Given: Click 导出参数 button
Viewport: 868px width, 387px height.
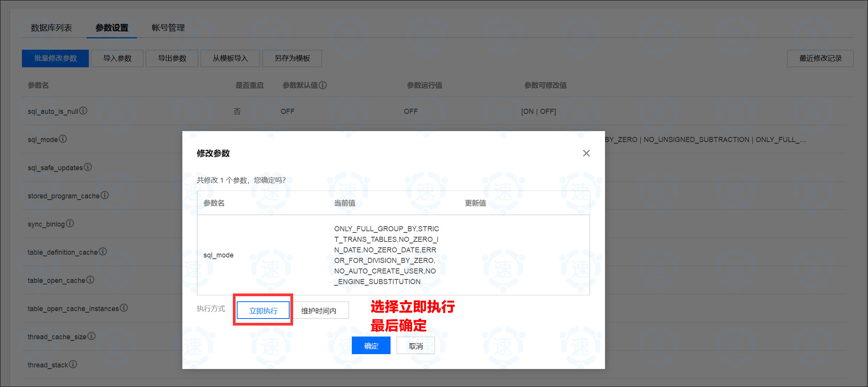Looking at the screenshot, I should (x=172, y=58).
